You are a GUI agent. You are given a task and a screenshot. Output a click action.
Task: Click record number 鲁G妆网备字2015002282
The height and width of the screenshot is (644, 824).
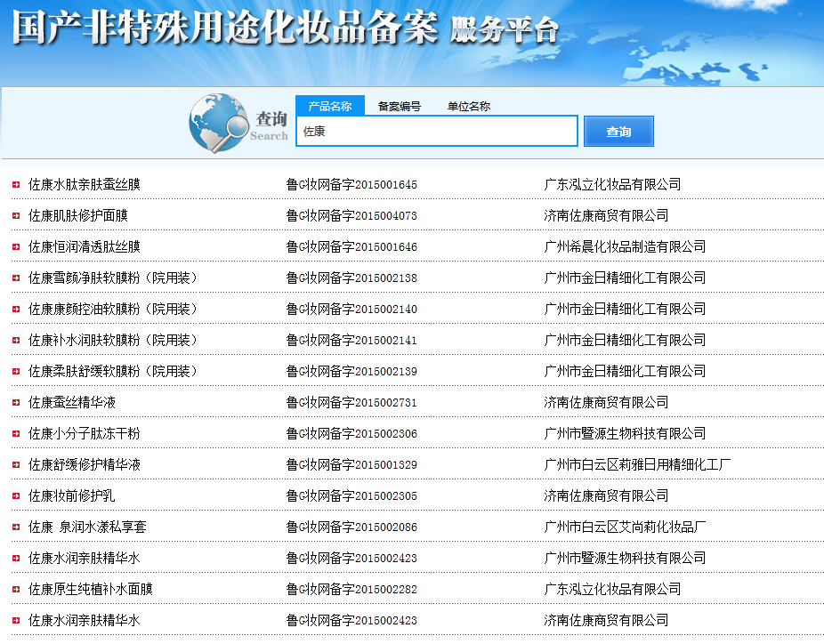point(351,589)
